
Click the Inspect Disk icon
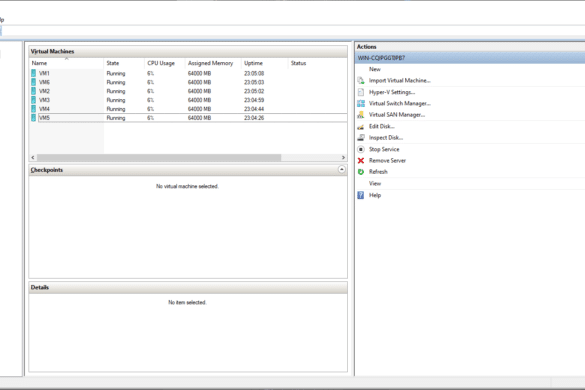[x=361, y=138]
